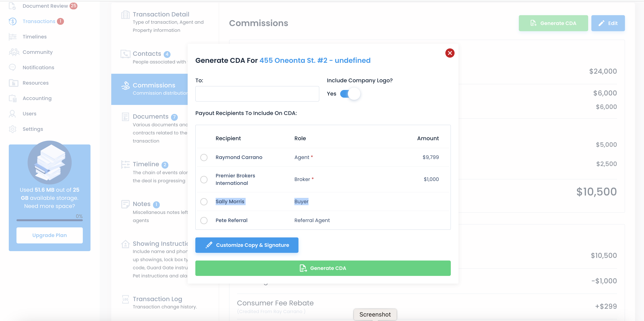This screenshot has width=644, height=321.
Task: Click the Recipient column header
Action: coord(228,138)
